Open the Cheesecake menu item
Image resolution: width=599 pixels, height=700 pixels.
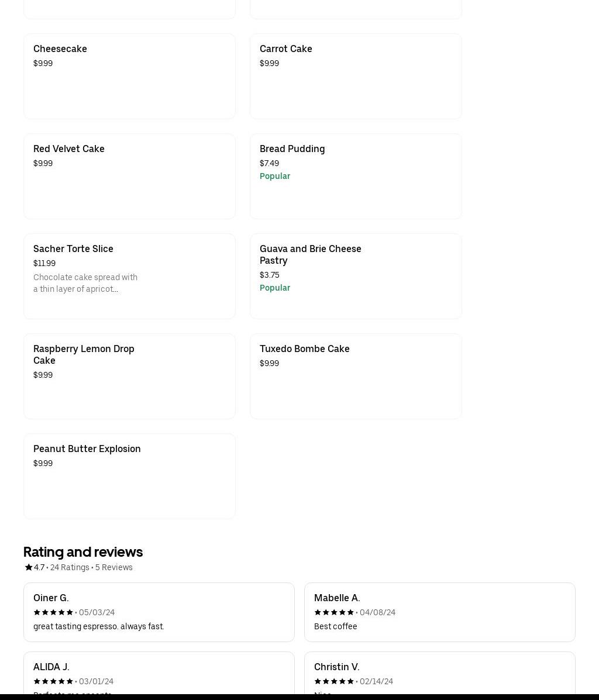coord(129,76)
